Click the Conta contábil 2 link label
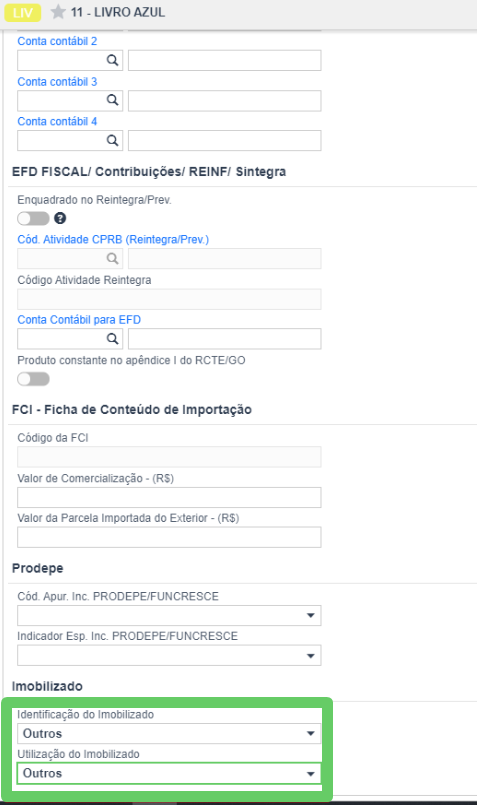 click(57, 42)
